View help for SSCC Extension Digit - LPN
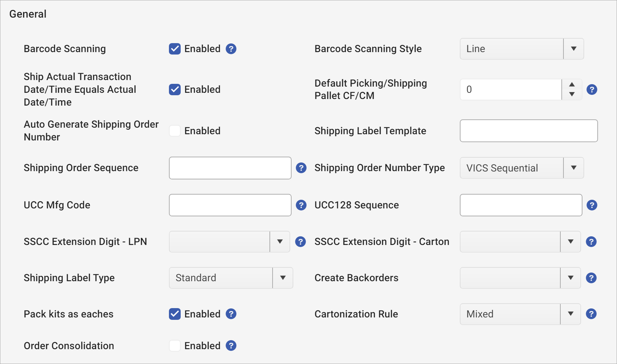This screenshot has width=617, height=364. tap(301, 242)
